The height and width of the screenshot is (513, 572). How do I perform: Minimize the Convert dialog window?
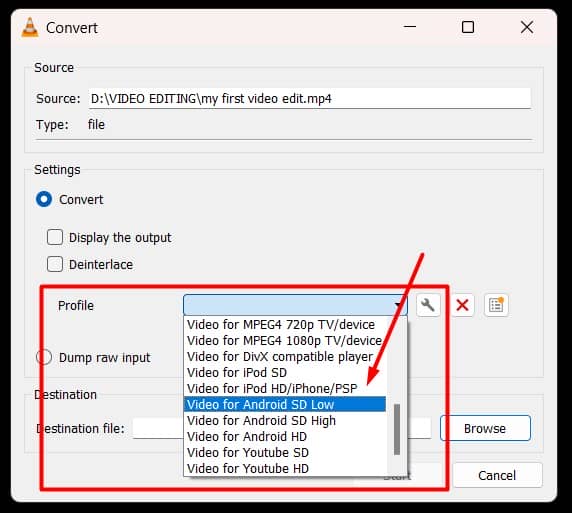coord(410,27)
